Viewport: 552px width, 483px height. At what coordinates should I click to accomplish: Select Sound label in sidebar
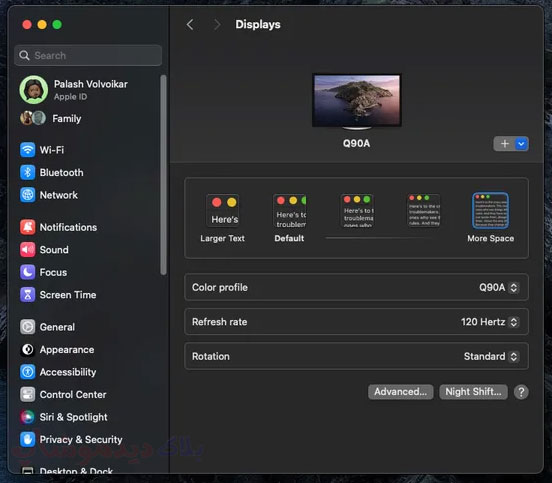pos(54,250)
